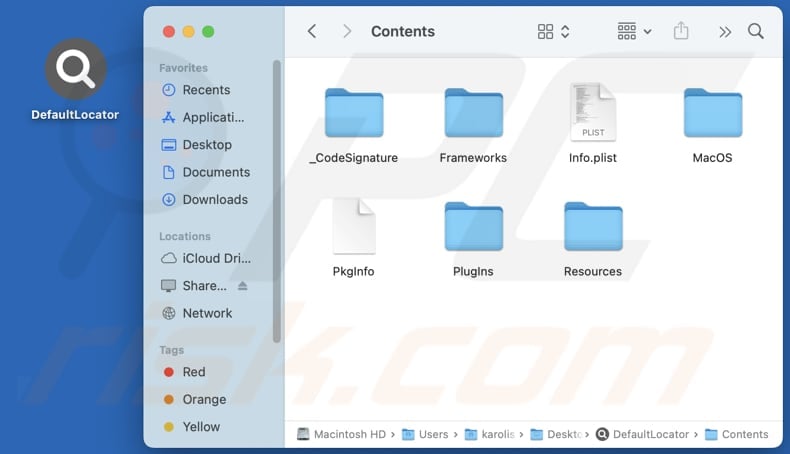The width and height of the screenshot is (790, 454).
Task: Go to DefaultLocator in path bar
Action: point(642,434)
